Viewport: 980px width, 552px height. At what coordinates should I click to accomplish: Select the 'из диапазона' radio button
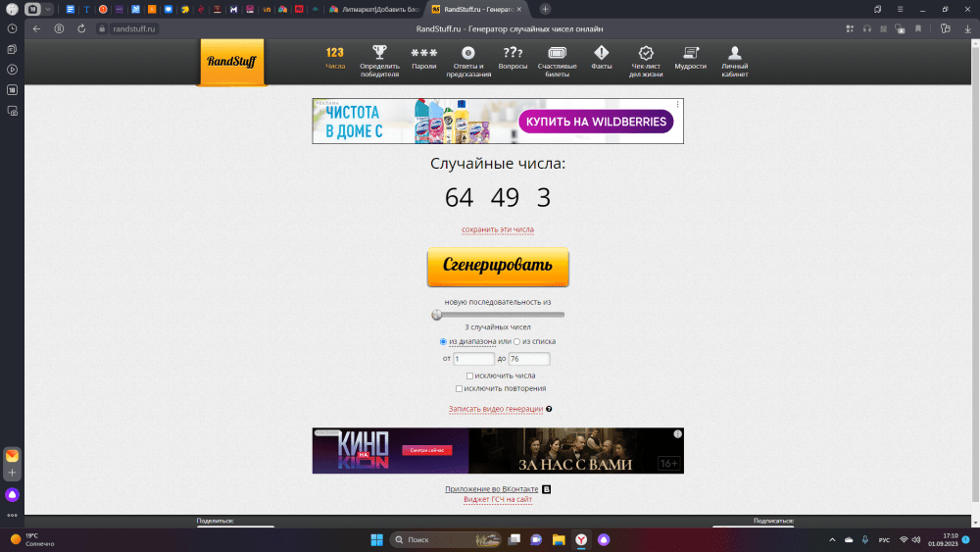[443, 341]
